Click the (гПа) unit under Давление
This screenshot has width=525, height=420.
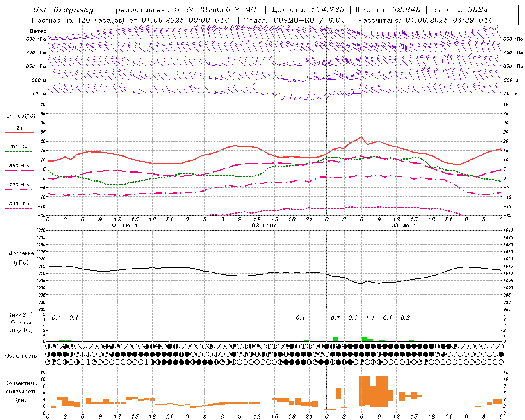click(x=21, y=262)
